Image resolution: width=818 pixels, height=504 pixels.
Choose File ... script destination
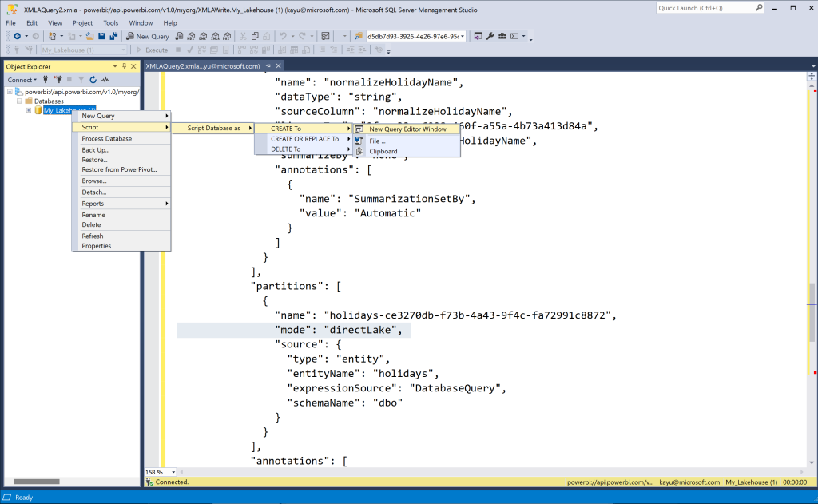tap(407, 141)
